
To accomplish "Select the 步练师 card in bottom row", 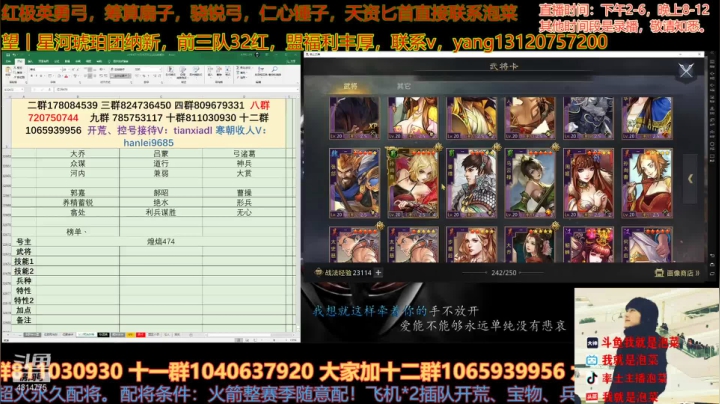I will tap(472, 245).
